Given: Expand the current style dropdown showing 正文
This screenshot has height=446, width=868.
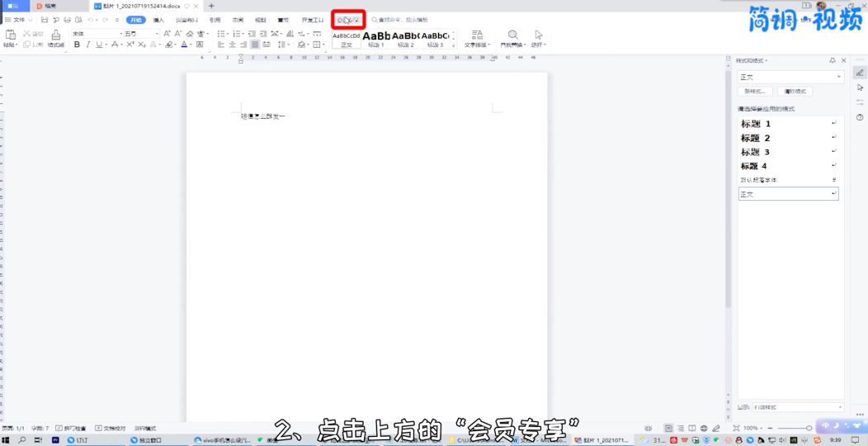Looking at the screenshot, I should (x=839, y=77).
